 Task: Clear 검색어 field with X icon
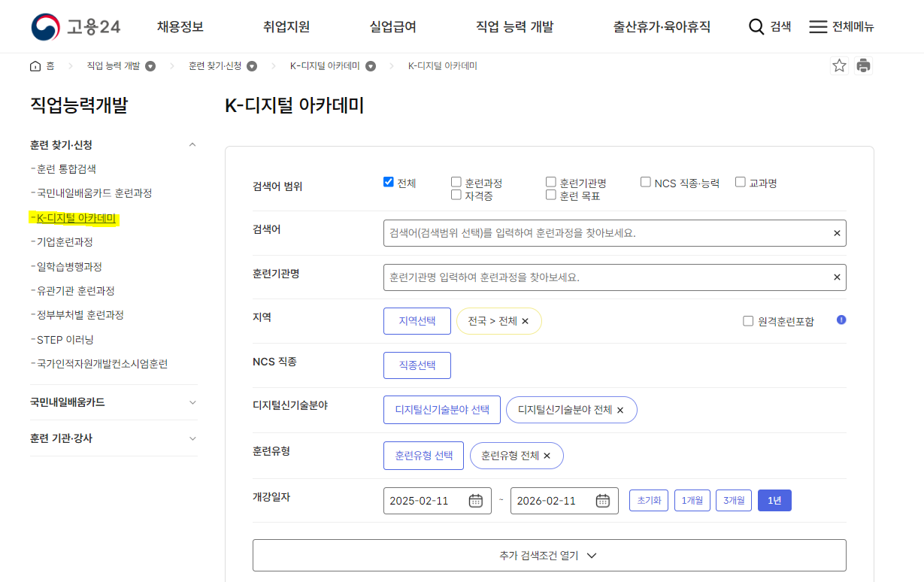click(837, 233)
